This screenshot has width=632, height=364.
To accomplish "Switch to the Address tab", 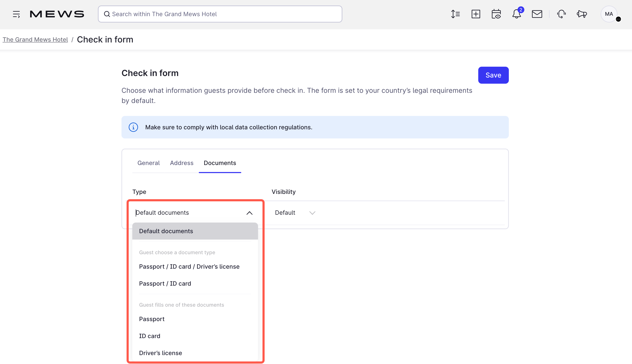I will [x=182, y=163].
